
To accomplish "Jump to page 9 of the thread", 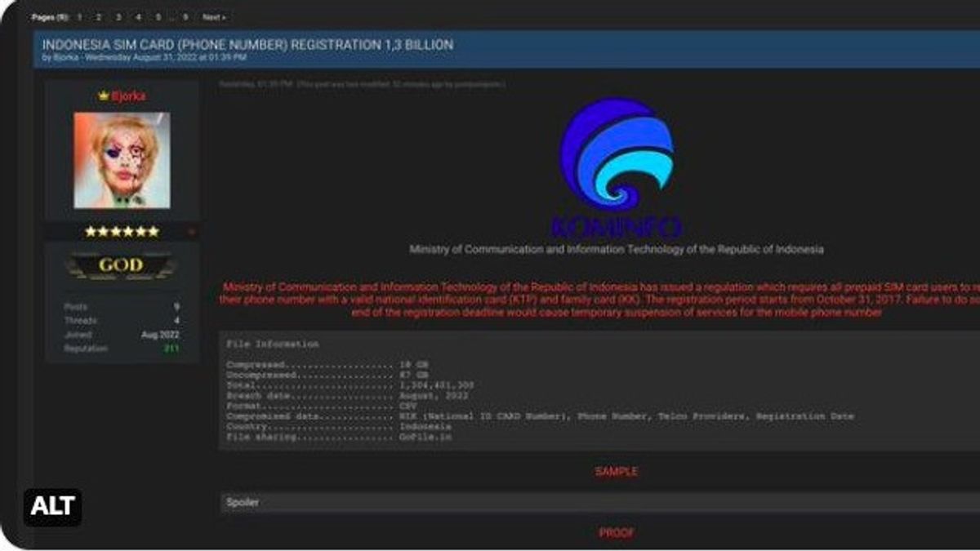I will tap(185, 17).
